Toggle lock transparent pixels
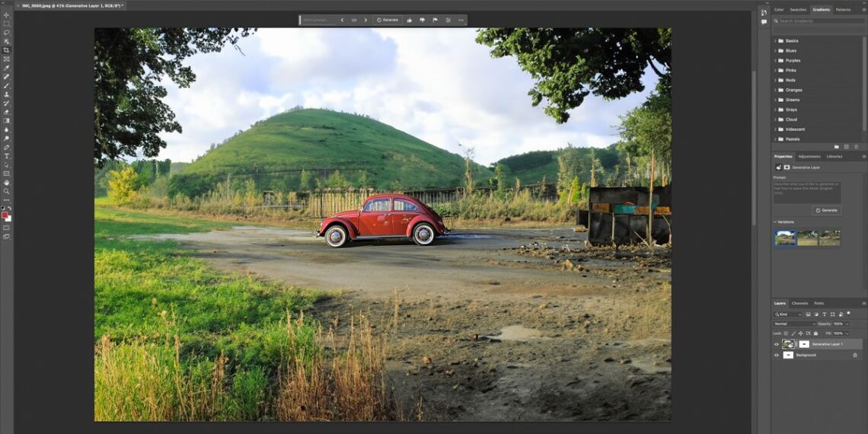 point(786,333)
